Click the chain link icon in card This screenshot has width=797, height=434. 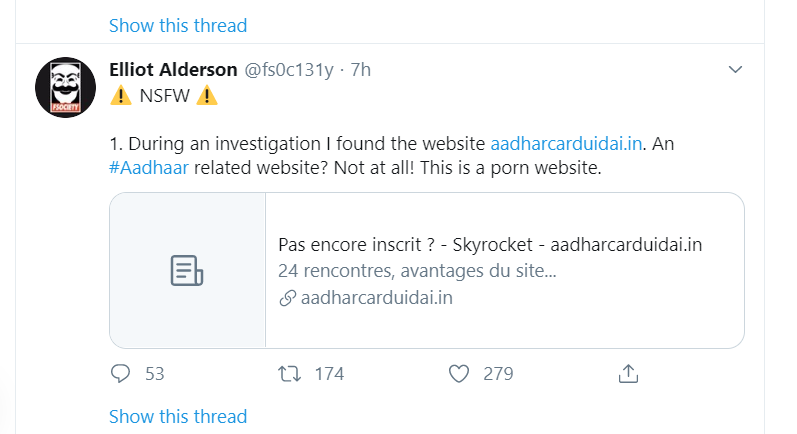[287, 298]
